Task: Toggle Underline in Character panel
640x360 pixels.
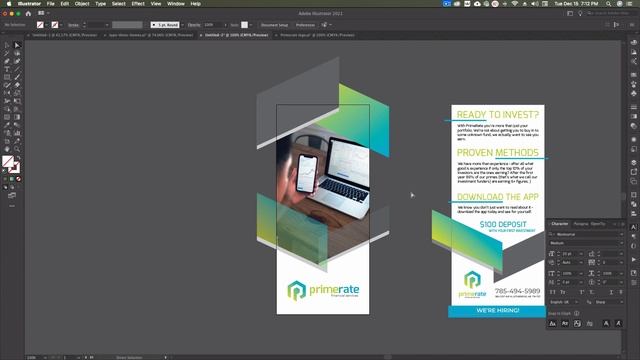Action: click(x=611, y=292)
